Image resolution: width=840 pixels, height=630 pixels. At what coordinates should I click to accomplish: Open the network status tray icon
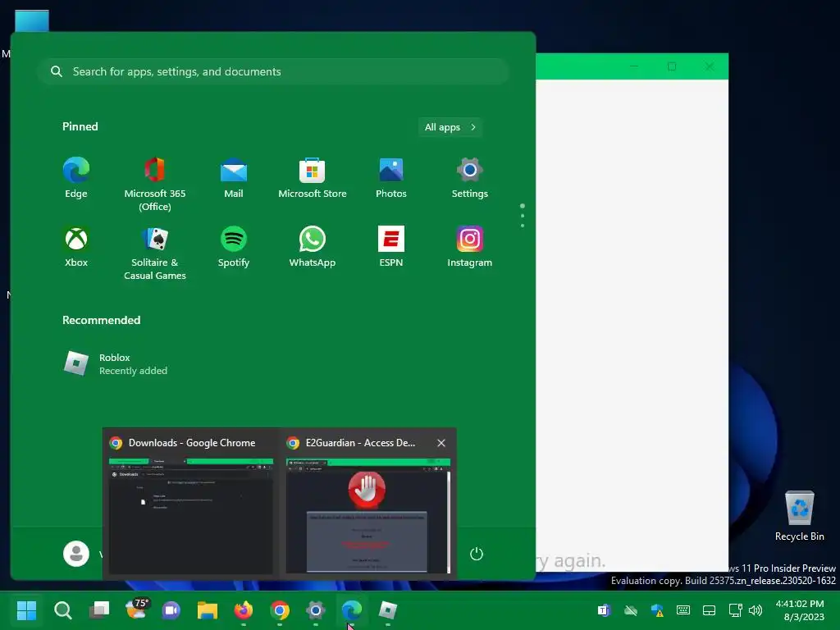(x=736, y=609)
